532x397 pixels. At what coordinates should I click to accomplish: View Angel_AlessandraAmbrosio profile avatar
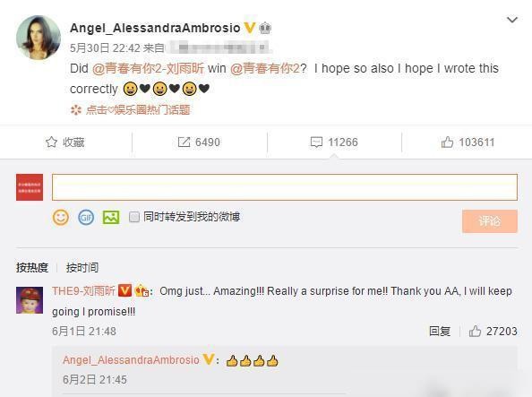pyautogui.click(x=39, y=38)
